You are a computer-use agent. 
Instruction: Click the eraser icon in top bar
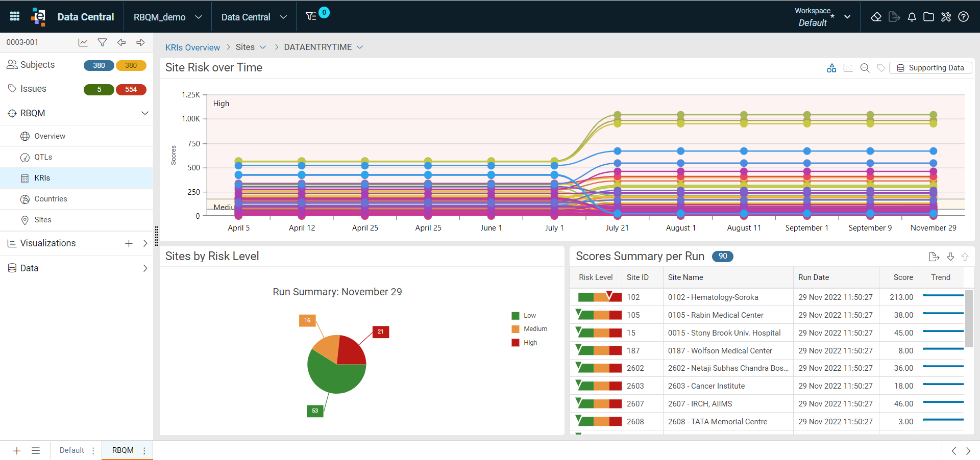pyautogui.click(x=876, y=17)
